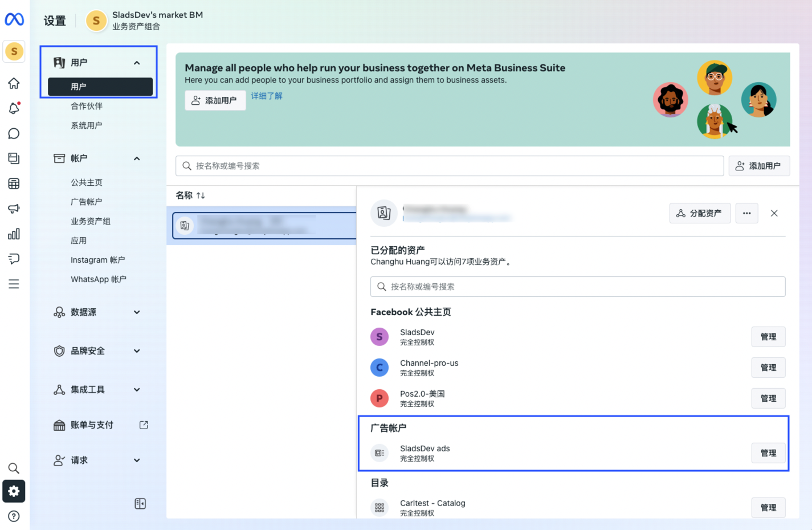Sort users by the 名称 column arrows
The image size is (812, 530).
[200, 195]
